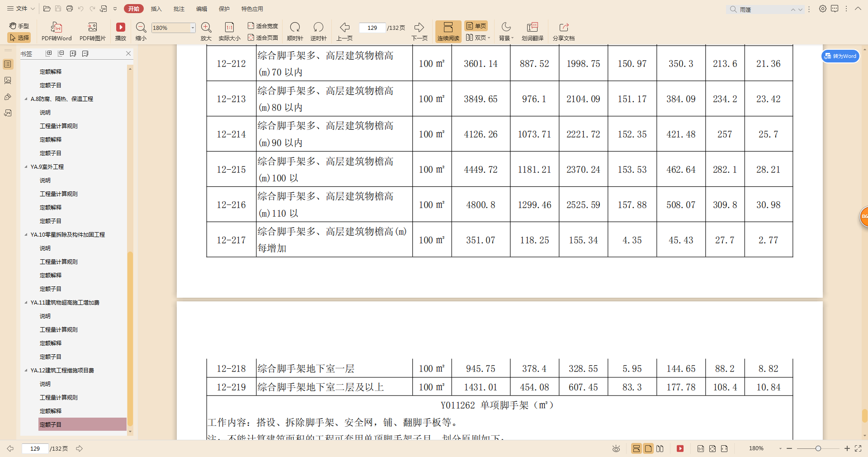Switch to the 插入 tab
The height and width of the screenshot is (457, 868).
click(156, 9)
